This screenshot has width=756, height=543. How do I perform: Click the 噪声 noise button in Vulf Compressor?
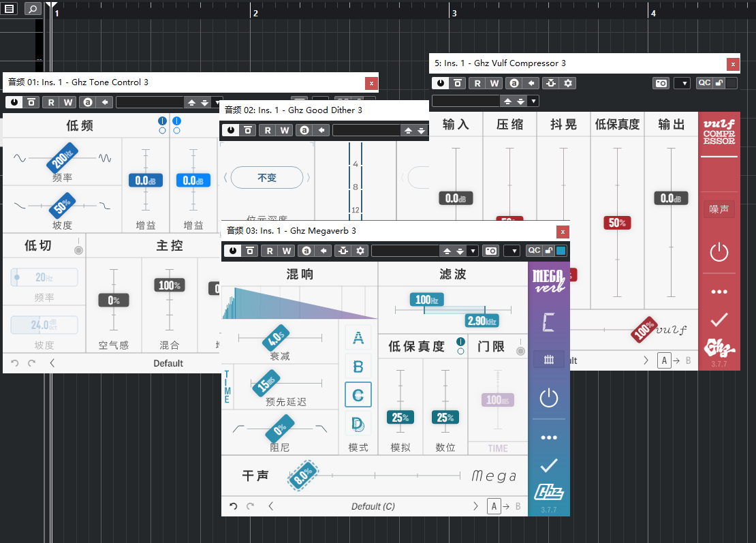(719, 209)
